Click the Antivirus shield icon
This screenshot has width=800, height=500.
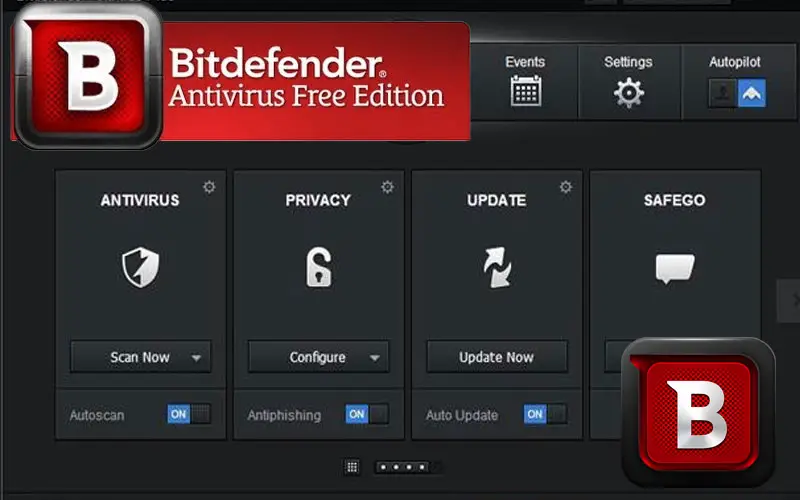coord(140,267)
